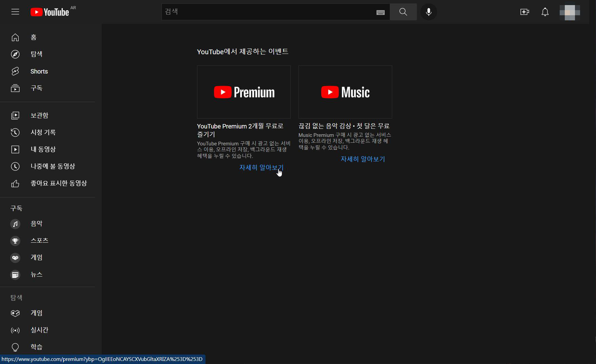
Task: Click the 실시간 label under 탐색
Action: pyautogui.click(x=39, y=330)
